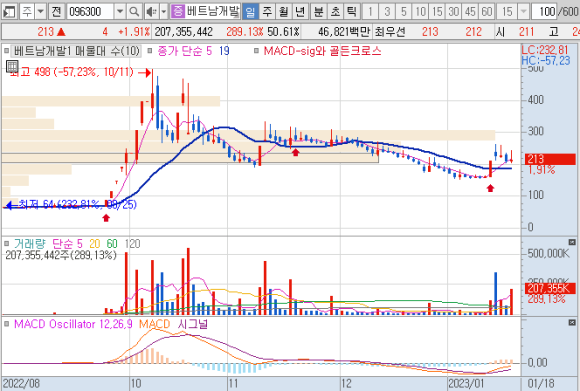580x391 pixels.
Task: Toggle the 매물대 indicator legend square
Action: point(6,51)
